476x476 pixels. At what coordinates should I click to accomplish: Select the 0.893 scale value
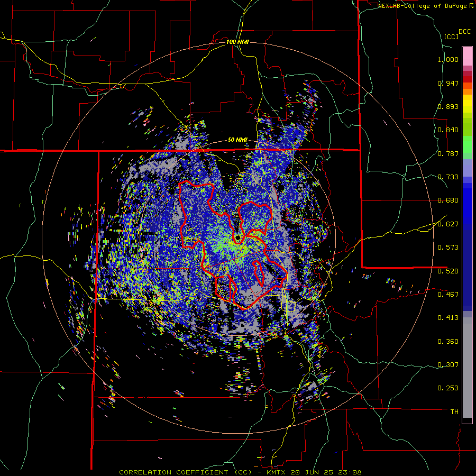pos(448,106)
